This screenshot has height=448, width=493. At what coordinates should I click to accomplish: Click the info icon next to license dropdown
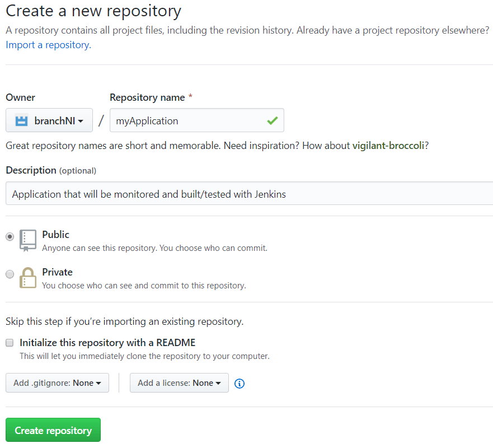coord(239,383)
